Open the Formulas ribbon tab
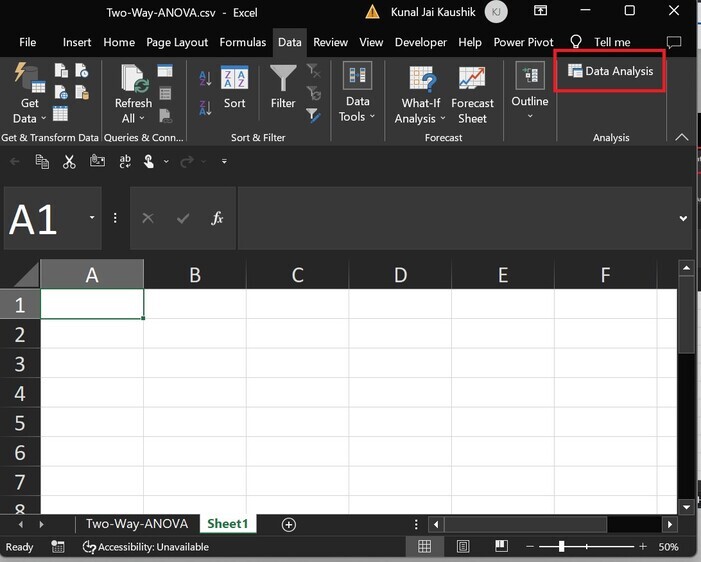 pyautogui.click(x=243, y=42)
